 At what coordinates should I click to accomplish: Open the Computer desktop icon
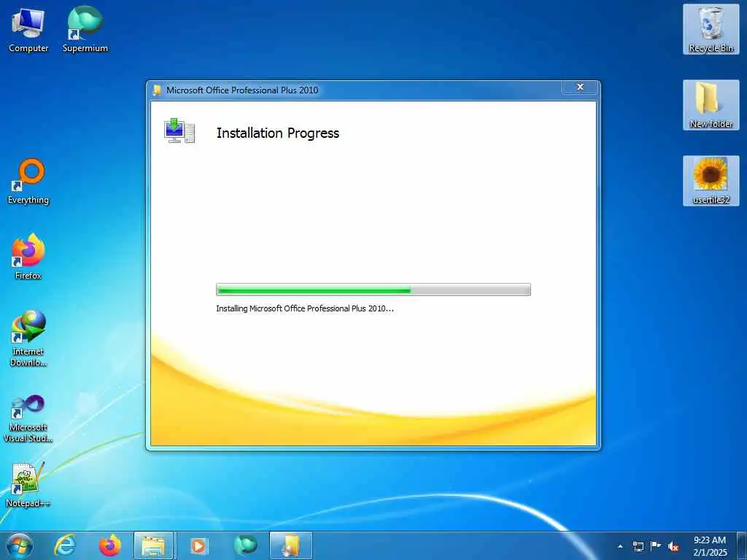point(28,30)
